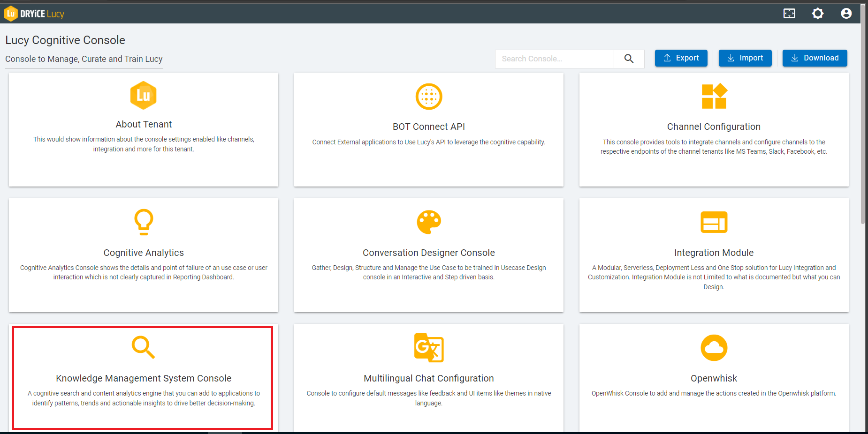Click the 'OpenWhisk Console to add and manage' description
The width and height of the screenshot is (868, 434).
(x=714, y=393)
